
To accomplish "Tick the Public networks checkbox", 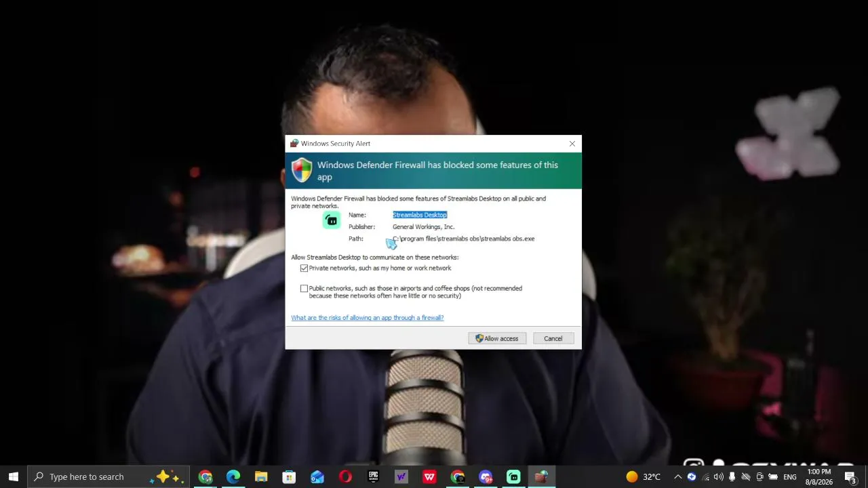I will [x=304, y=289].
